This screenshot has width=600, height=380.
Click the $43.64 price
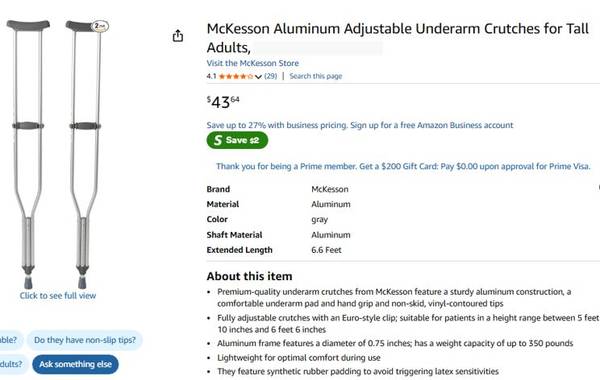(x=223, y=102)
